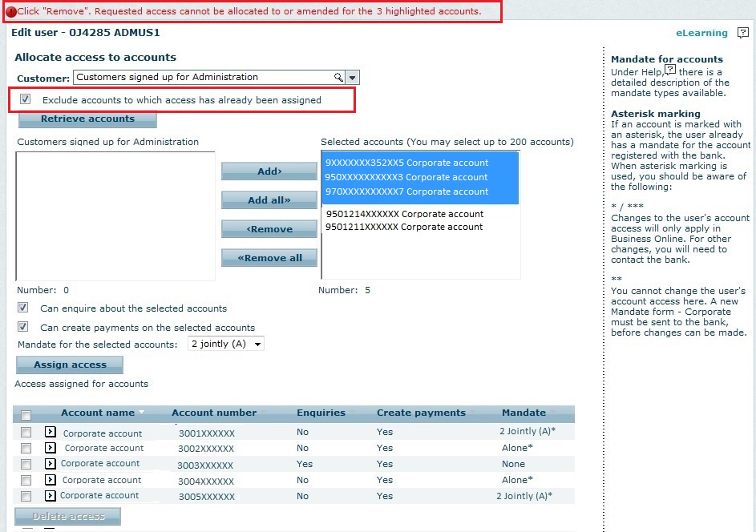This screenshot has height=532, width=756.
Task: Open the eLearning link
Action: pos(701,33)
